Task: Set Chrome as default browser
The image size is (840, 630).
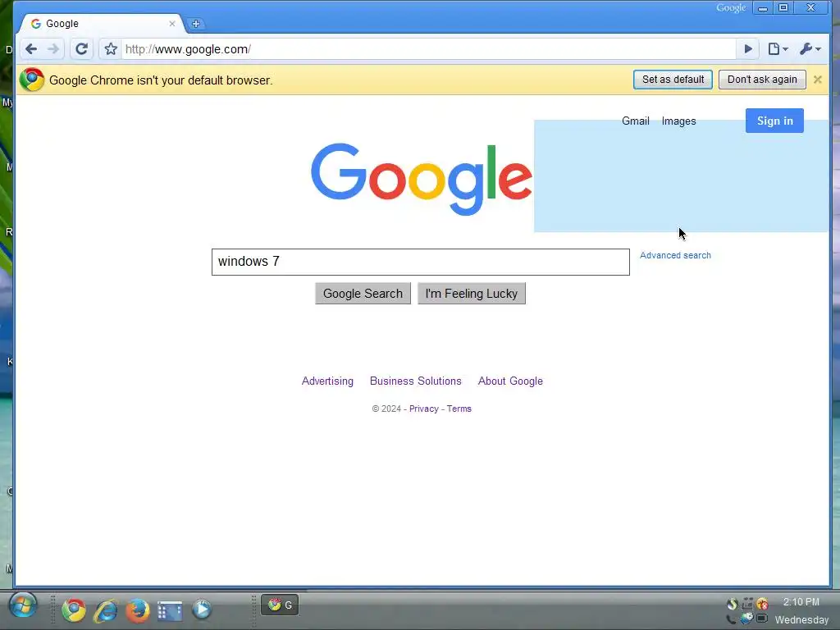Action: click(x=673, y=80)
